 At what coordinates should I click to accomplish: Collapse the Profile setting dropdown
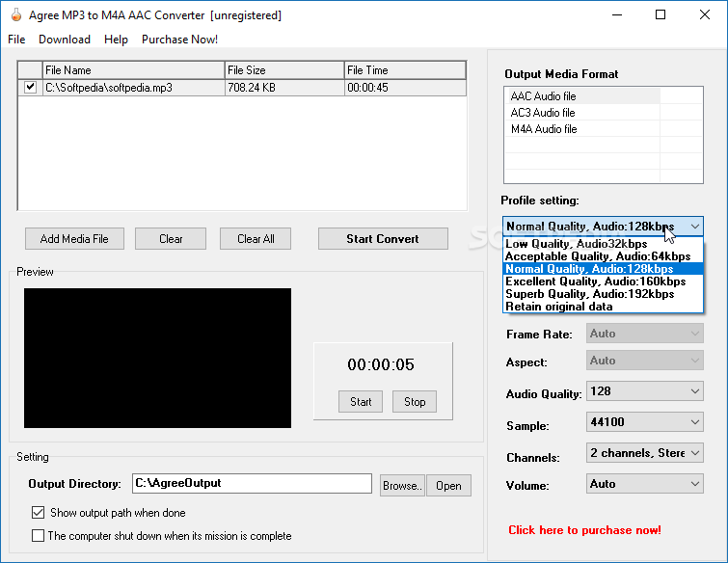pyautogui.click(x=694, y=227)
